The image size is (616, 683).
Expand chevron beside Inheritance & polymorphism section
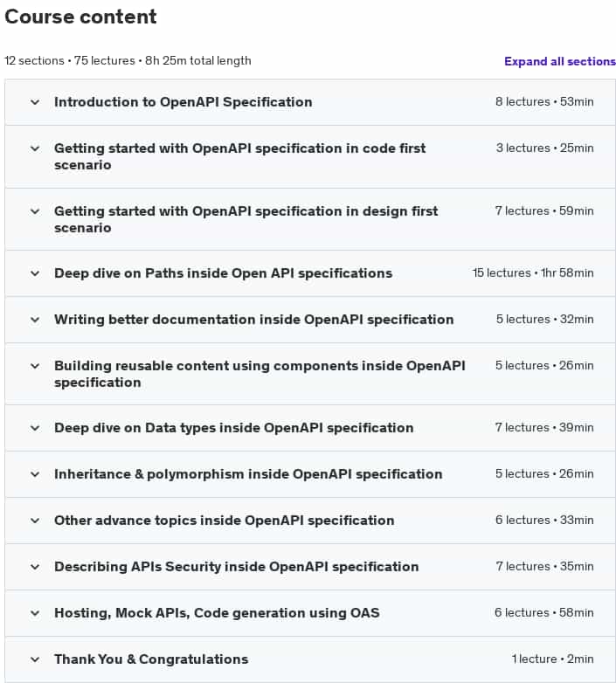click(x=35, y=474)
